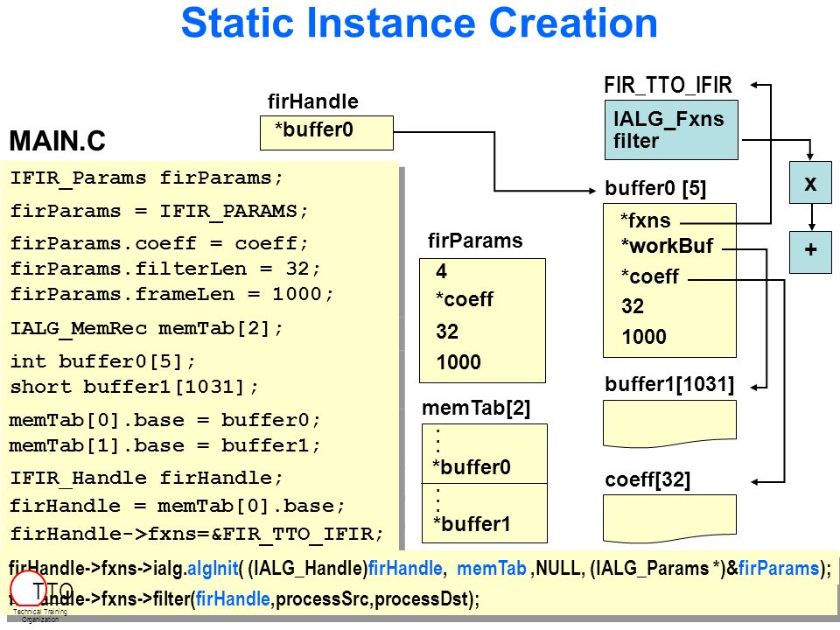Click the line 'firParams.coeff = coeff;'
This screenshot has height=630, width=840.
tap(159, 243)
